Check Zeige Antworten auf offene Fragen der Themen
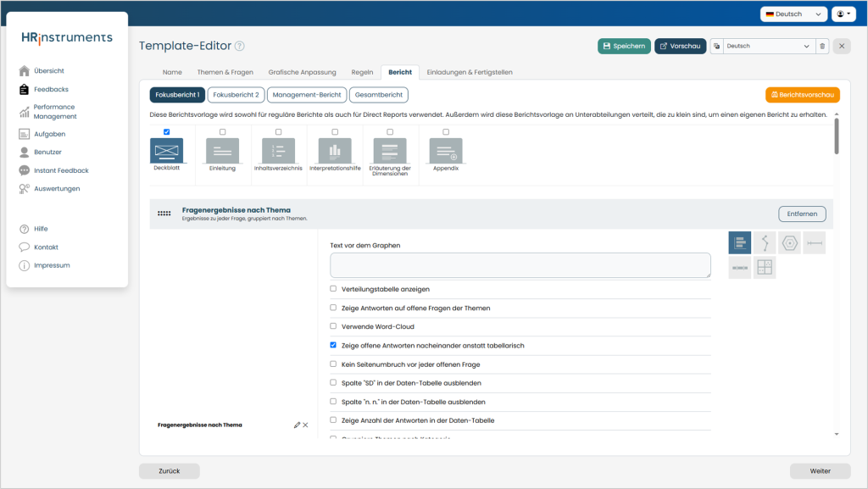The image size is (868, 489). click(x=333, y=308)
